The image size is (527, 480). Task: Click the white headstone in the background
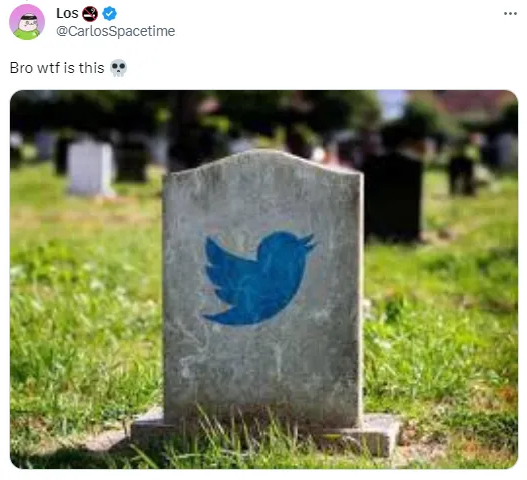click(91, 167)
